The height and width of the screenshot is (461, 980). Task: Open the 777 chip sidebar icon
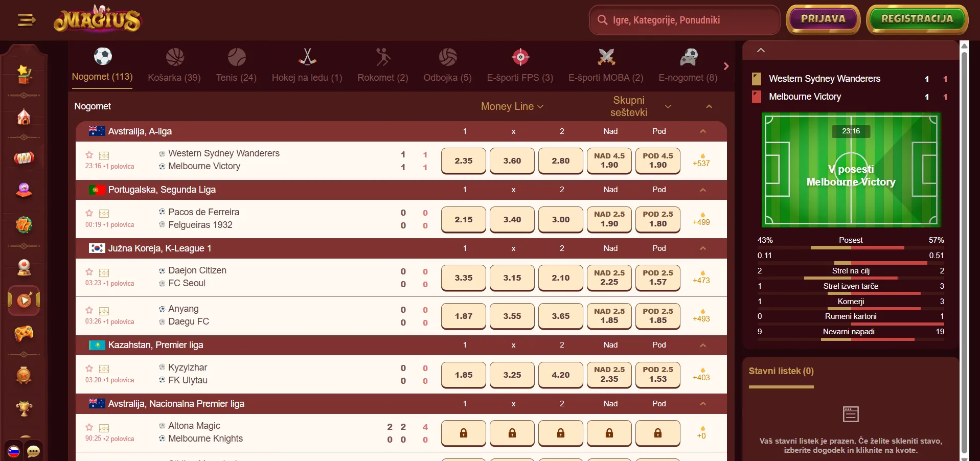click(x=24, y=224)
